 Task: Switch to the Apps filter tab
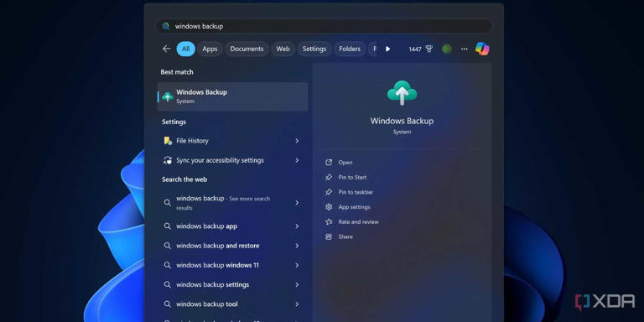210,49
